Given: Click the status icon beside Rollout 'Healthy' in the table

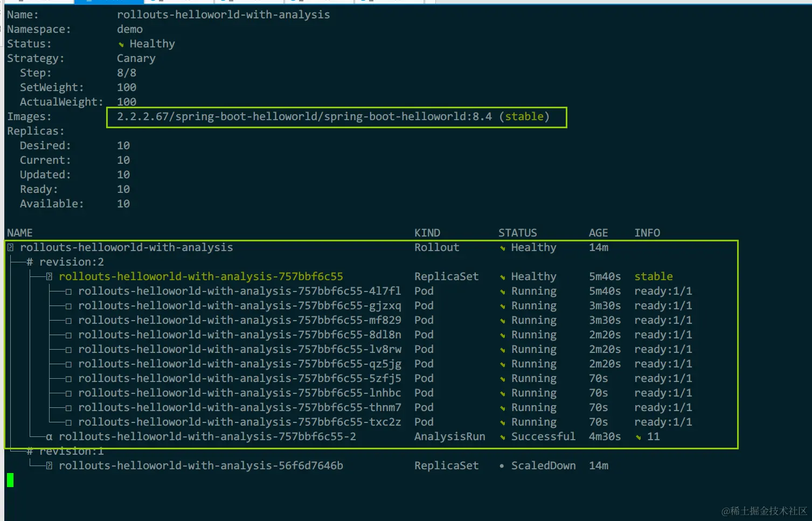Looking at the screenshot, I should (502, 248).
